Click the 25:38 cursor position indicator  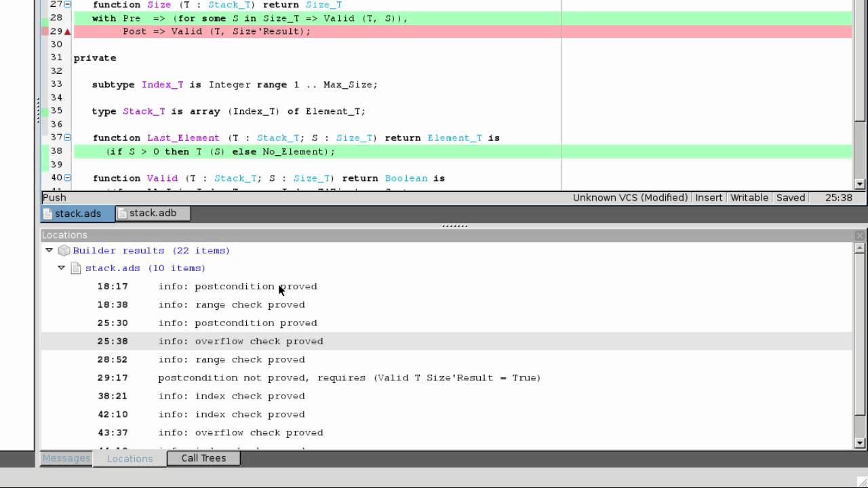tap(838, 198)
